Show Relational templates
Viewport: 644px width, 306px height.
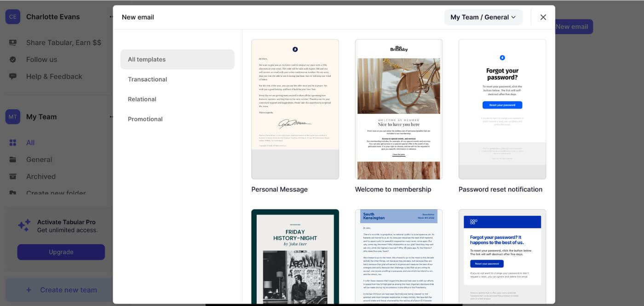(x=142, y=99)
